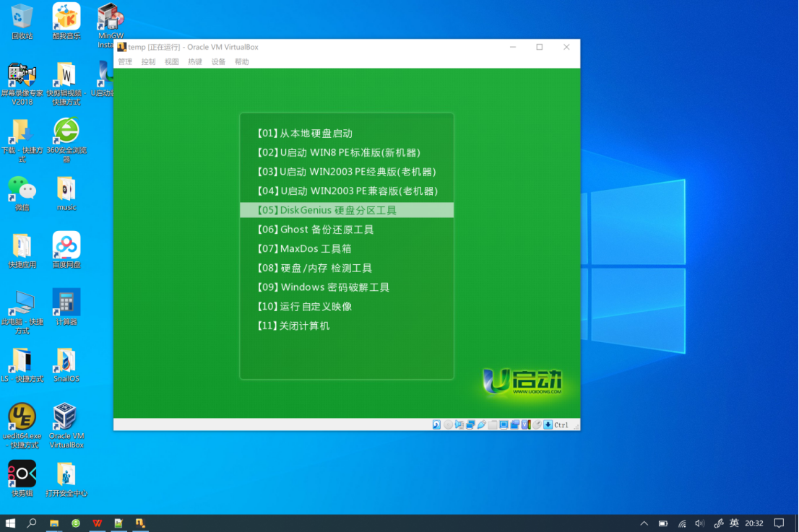Click the 下载 shortcut folder icon

[22, 141]
